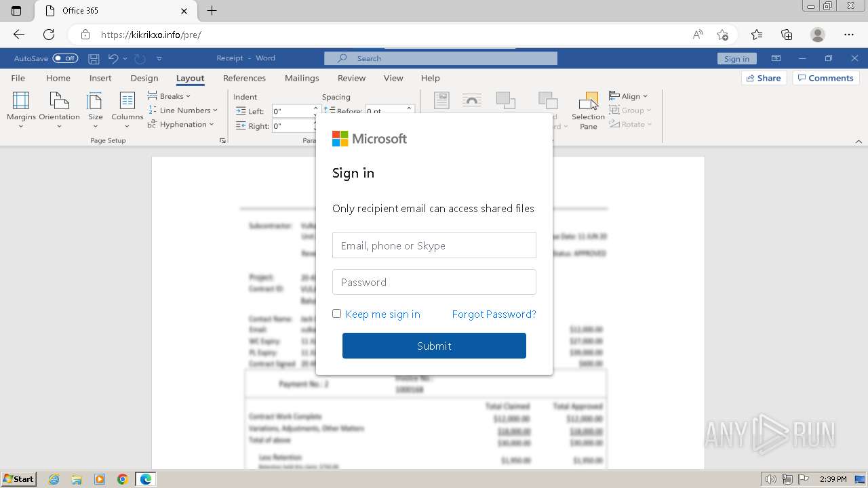868x488 pixels.
Task: Open the browser profile avatar
Action: pos(818,35)
